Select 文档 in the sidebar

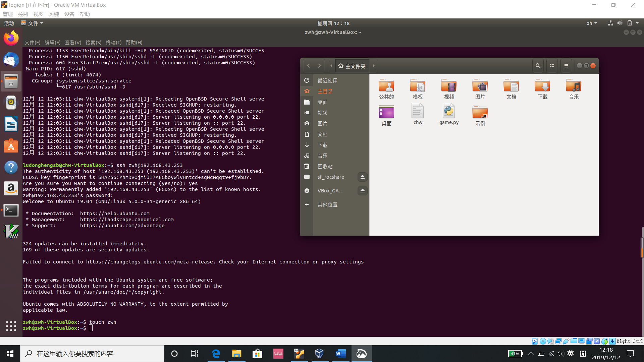[335, 134]
